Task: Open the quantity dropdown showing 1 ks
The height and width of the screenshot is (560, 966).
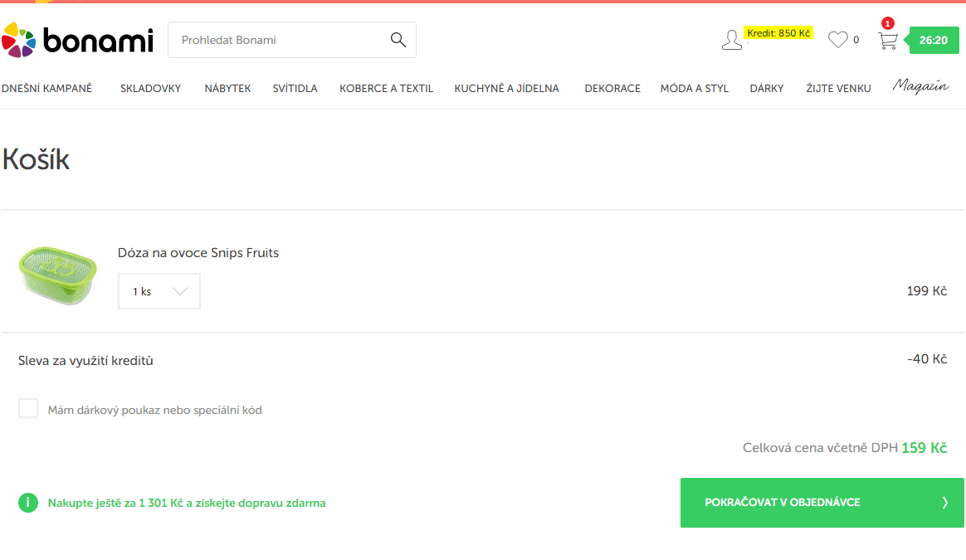Action: pos(159,291)
